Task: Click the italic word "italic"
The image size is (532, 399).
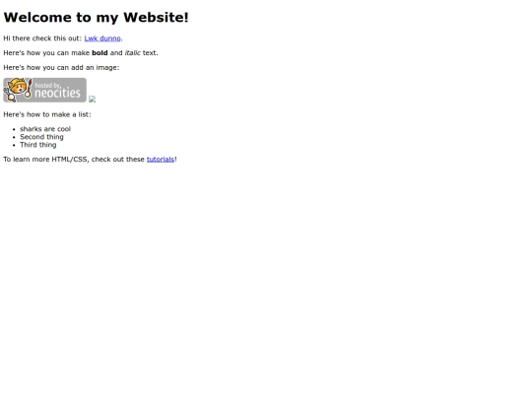Action: pos(133,53)
